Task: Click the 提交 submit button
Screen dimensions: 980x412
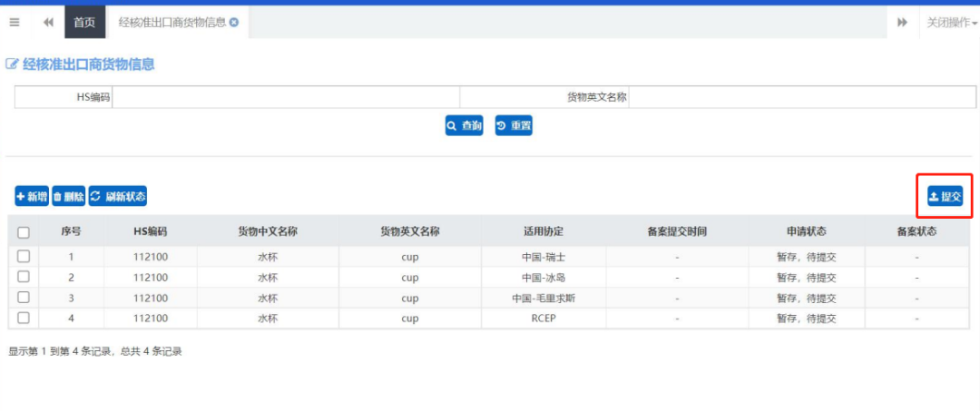Action: (x=945, y=196)
